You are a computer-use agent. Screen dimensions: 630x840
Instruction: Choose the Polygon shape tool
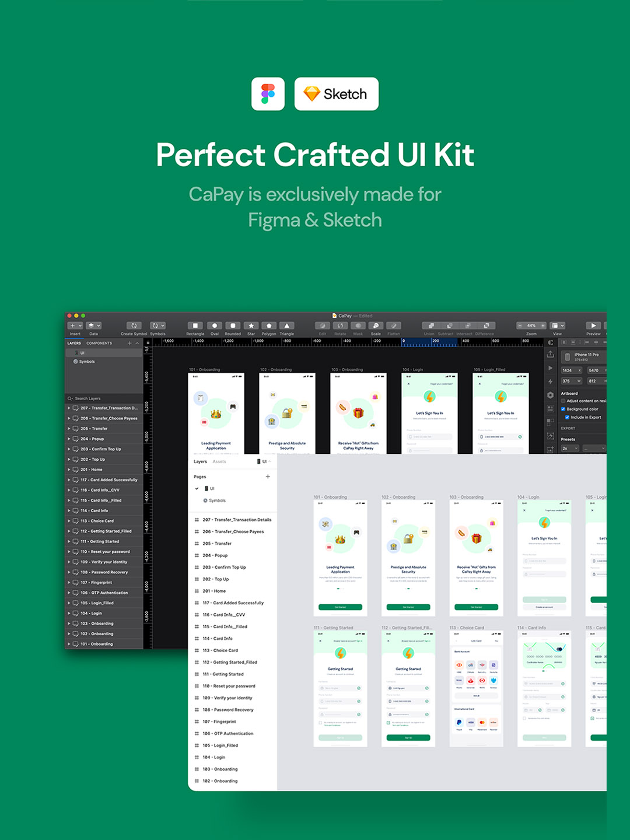(x=269, y=326)
